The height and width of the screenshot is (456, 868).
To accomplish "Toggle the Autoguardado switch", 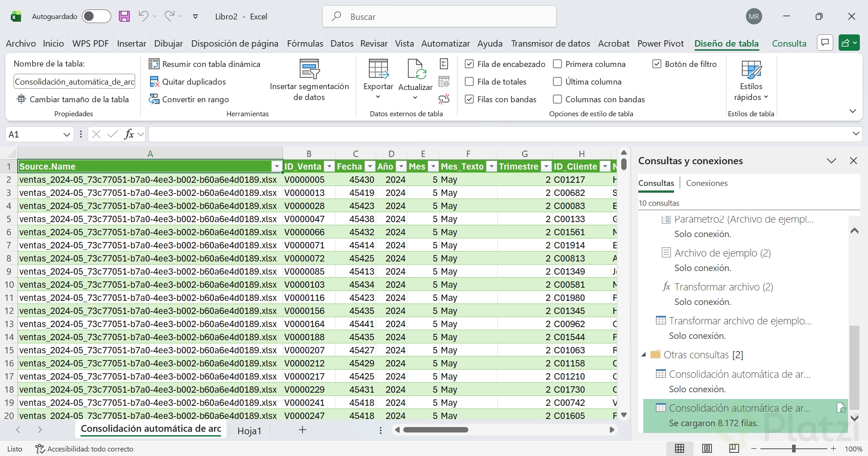I will tap(96, 17).
